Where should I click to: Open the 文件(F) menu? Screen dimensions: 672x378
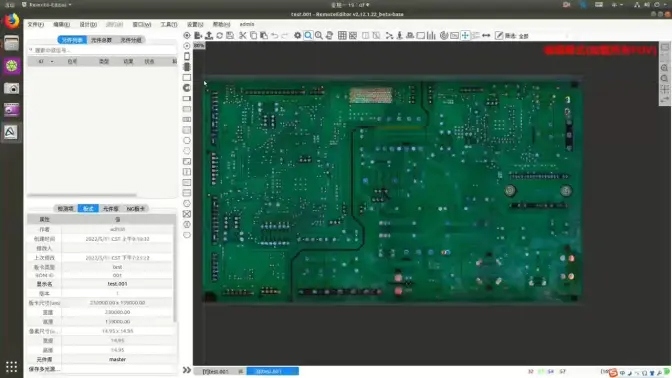(36, 24)
